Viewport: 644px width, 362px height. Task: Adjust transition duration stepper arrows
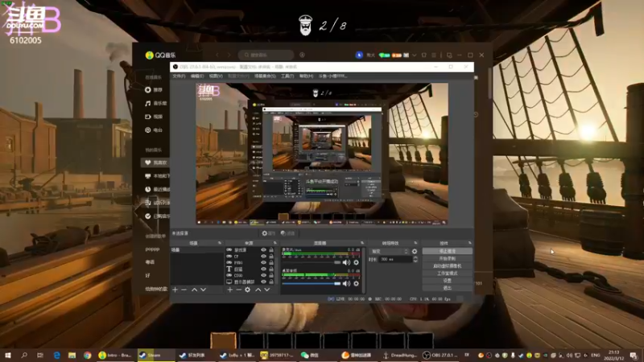pos(415,259)
